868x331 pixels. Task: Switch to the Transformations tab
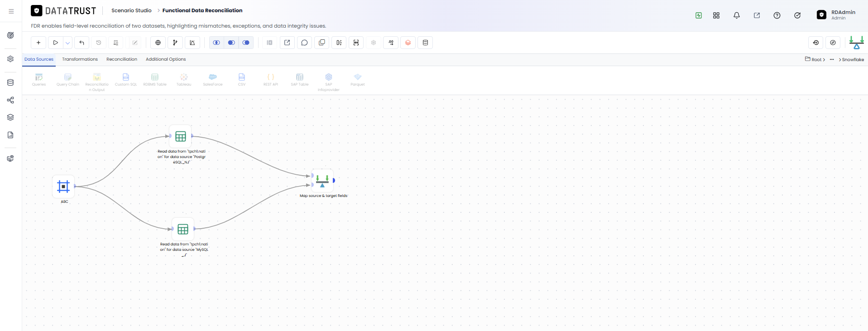tap(80, 59)
